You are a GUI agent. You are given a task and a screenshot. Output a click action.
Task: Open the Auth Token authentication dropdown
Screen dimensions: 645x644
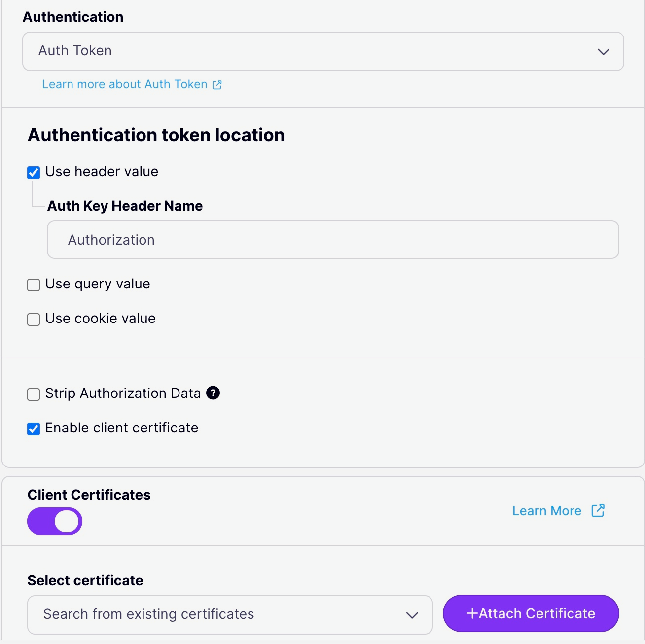click(x=322, y=51)
